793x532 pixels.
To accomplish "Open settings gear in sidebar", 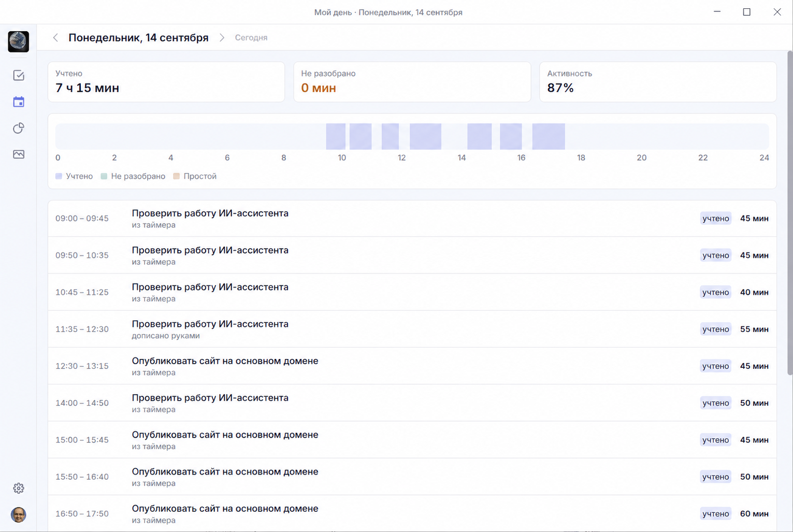I will point(19,488).
